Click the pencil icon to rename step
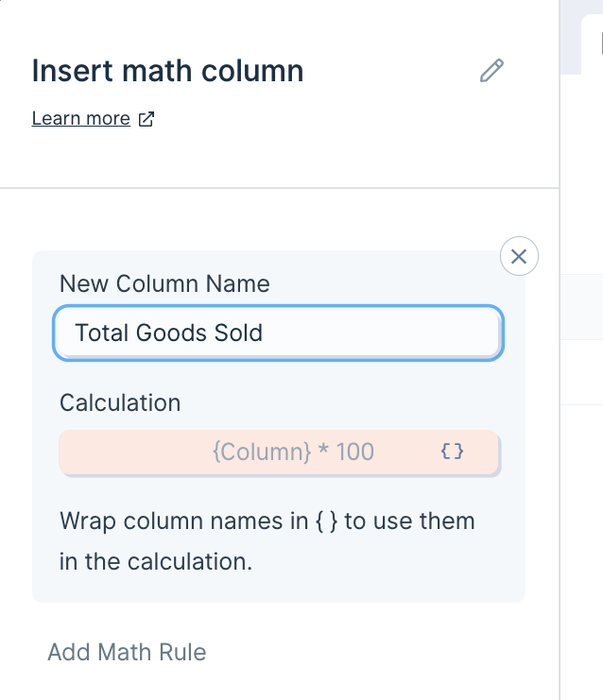 pos(491,71)
